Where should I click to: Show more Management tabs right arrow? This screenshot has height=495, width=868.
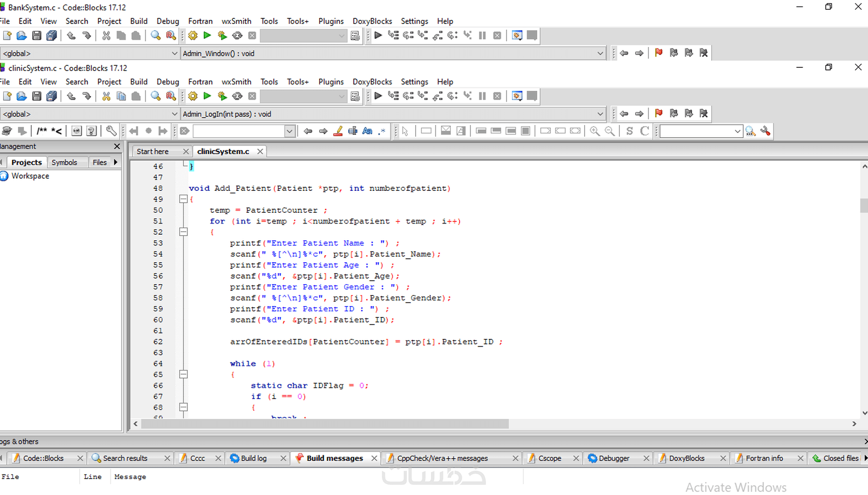[x=116, y=162]
